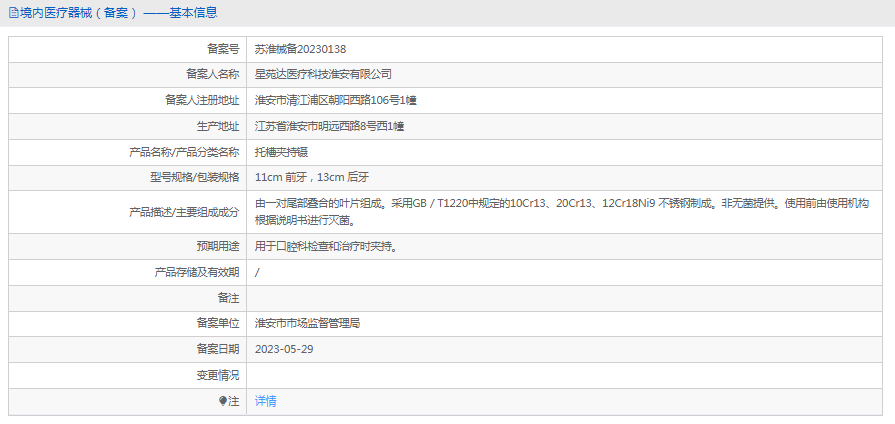895x424 pixels.
Task: Click the 产品存储及有效期 label
Action: pos(197,273)
